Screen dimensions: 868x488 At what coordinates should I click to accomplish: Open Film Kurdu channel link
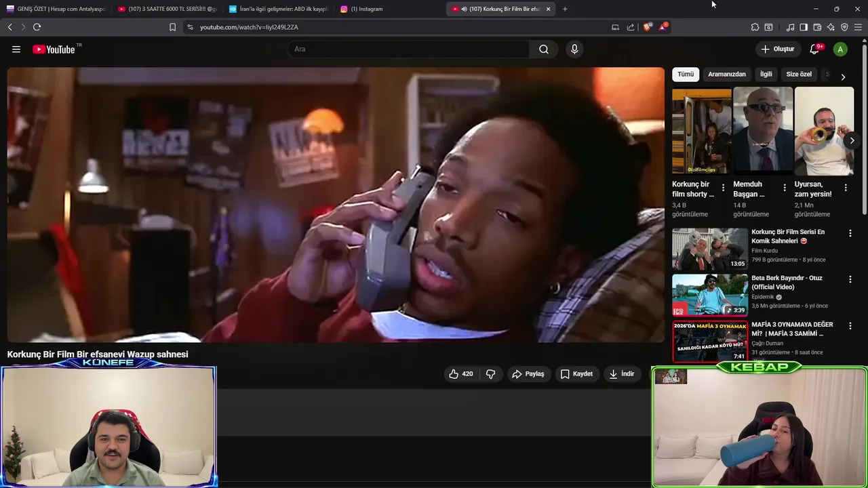(764, 251)
